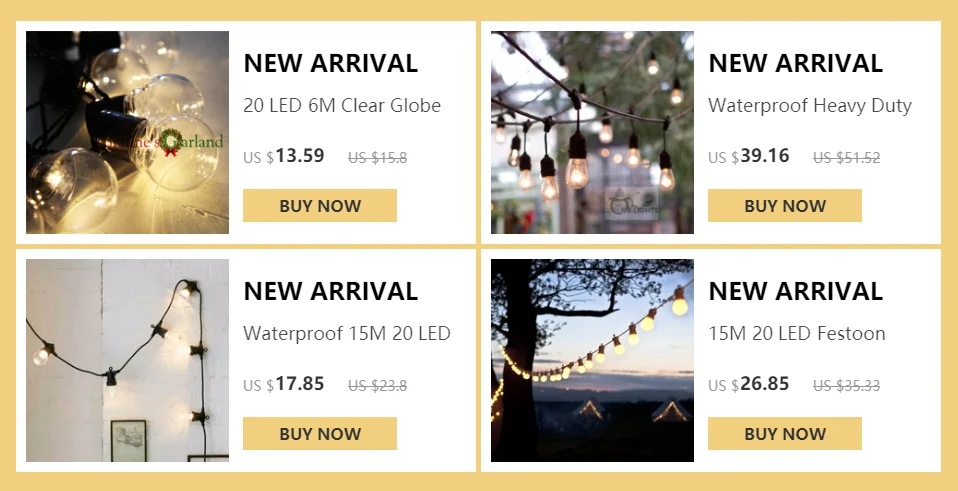Click the US $26.85 price

(x=749, y=384)
